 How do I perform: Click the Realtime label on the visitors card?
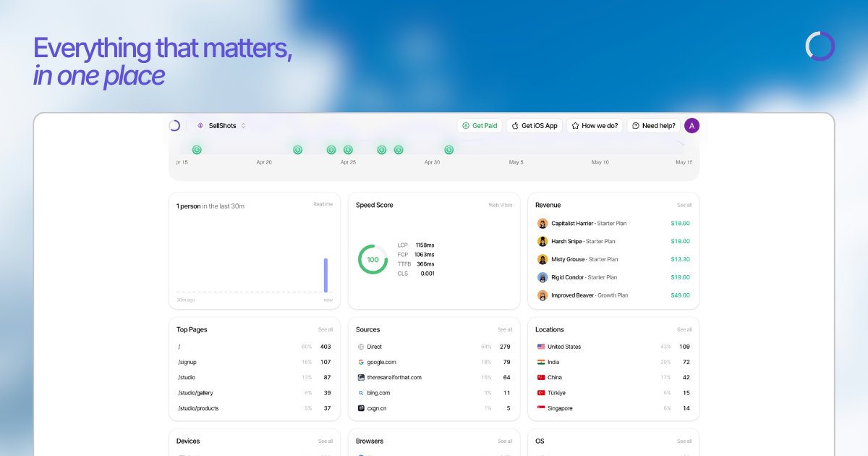[323, 204]
